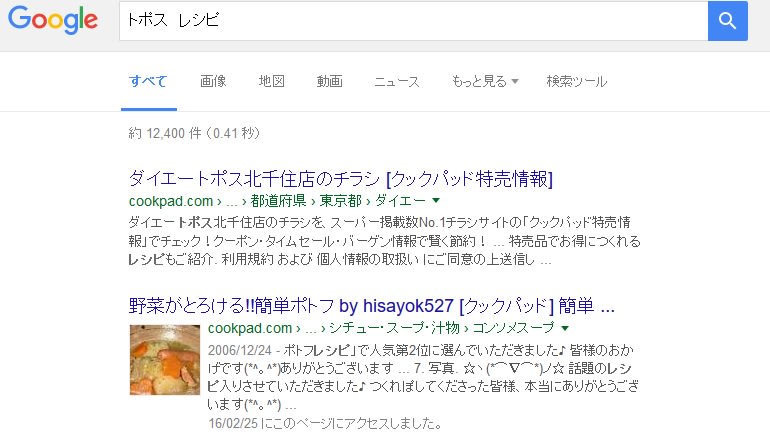
Task: Open 野菜がとろける!!簡単ポトフ result link
Action: 371,306
